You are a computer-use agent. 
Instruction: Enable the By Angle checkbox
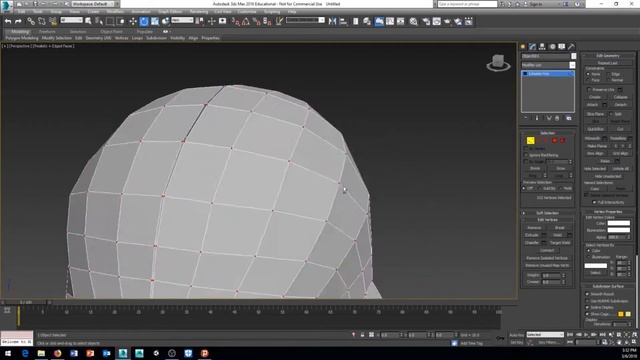526,162
